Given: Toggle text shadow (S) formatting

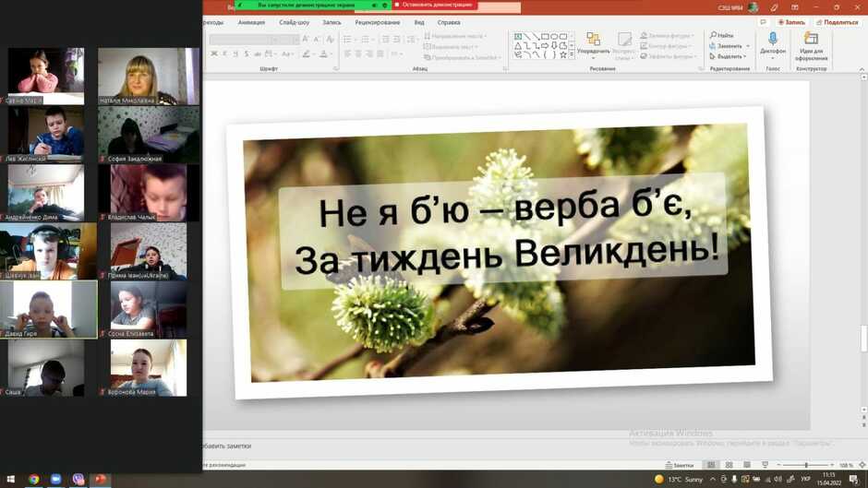Looking at the screenshot, I should pos(247,54).
